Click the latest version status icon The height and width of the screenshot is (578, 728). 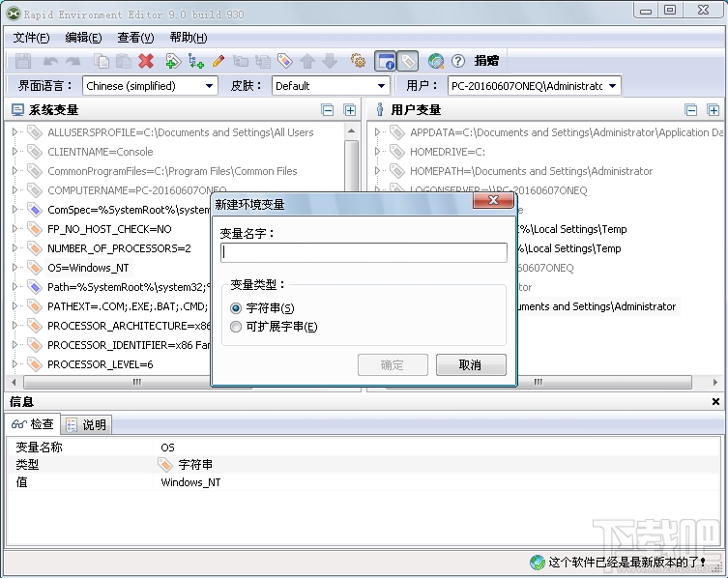(x=538, y=563)
